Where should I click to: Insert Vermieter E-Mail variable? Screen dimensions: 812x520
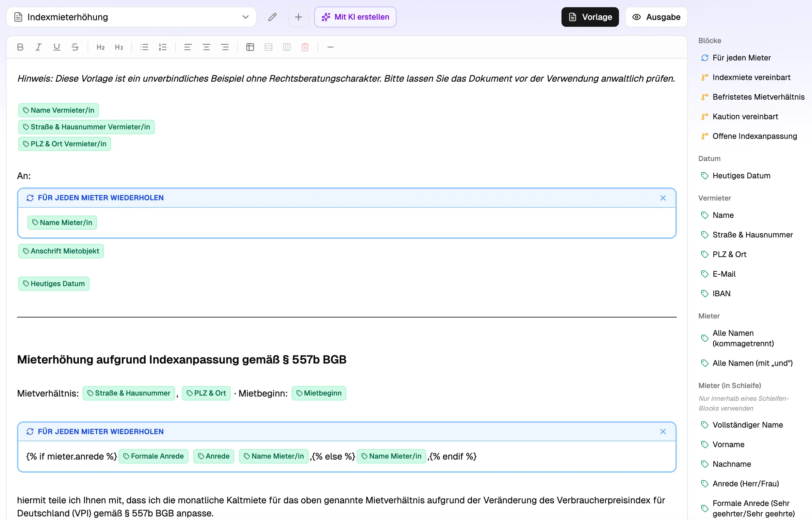coord(718,274)
